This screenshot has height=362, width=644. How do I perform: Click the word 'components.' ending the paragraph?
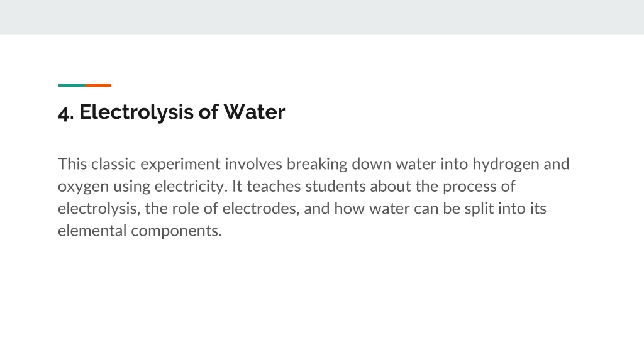tap(177, 232)
